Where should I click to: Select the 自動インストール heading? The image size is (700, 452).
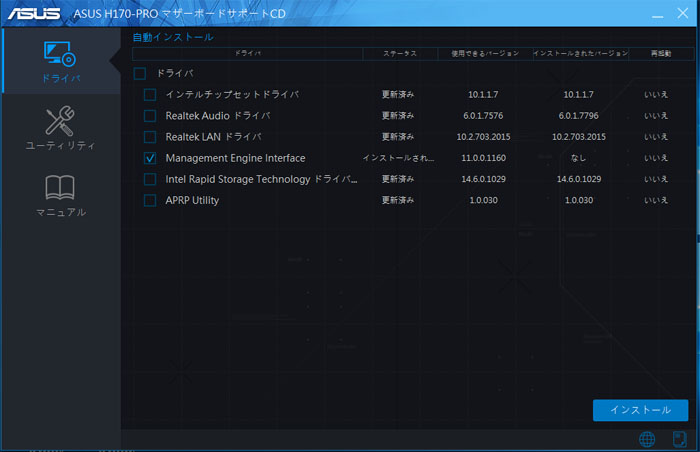point(173,37)
